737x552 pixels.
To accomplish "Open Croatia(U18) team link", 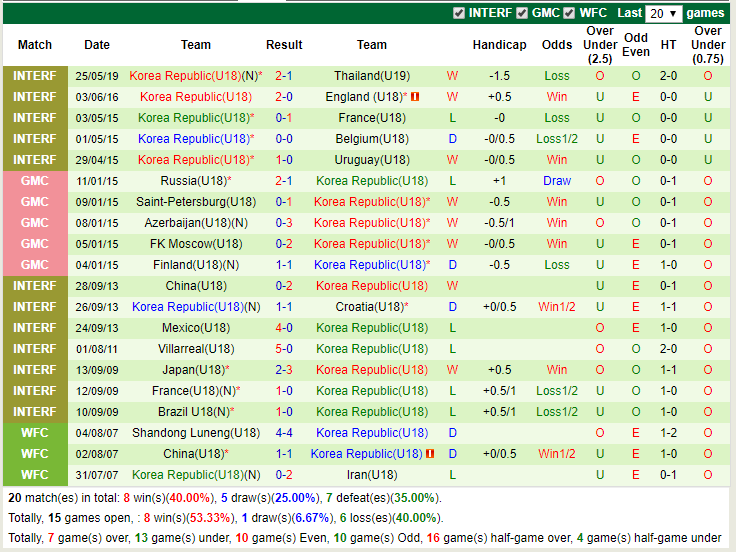I will coord(370,307).
